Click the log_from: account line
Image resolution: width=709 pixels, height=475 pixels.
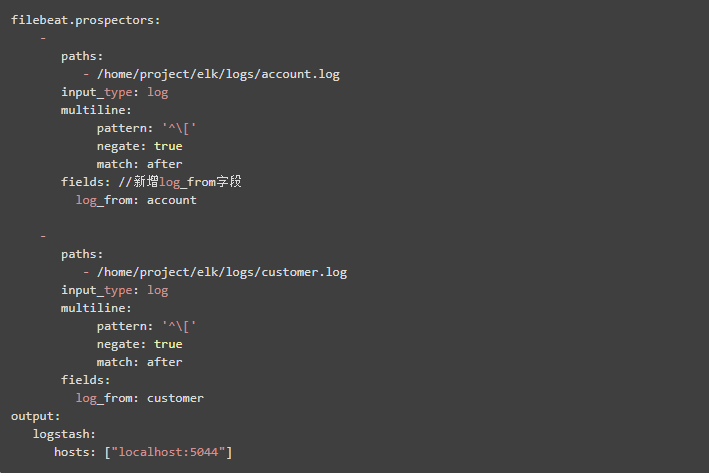(x=136, y=200)
